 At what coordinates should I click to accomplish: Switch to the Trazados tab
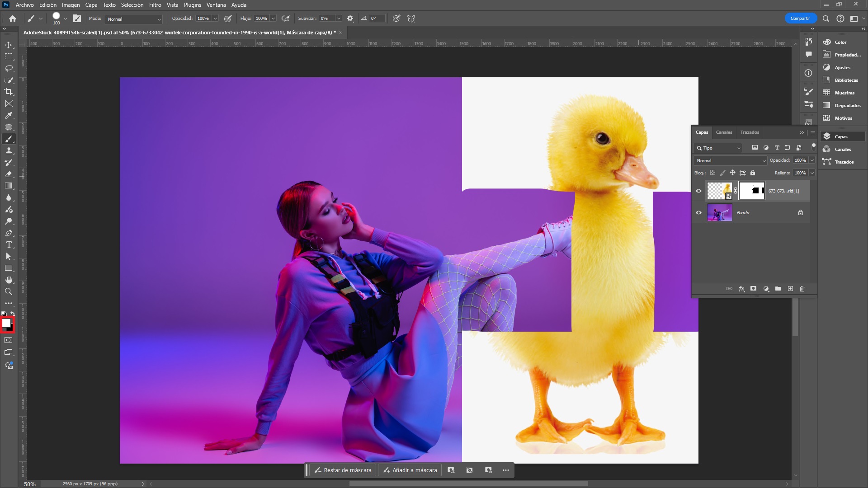750,132
